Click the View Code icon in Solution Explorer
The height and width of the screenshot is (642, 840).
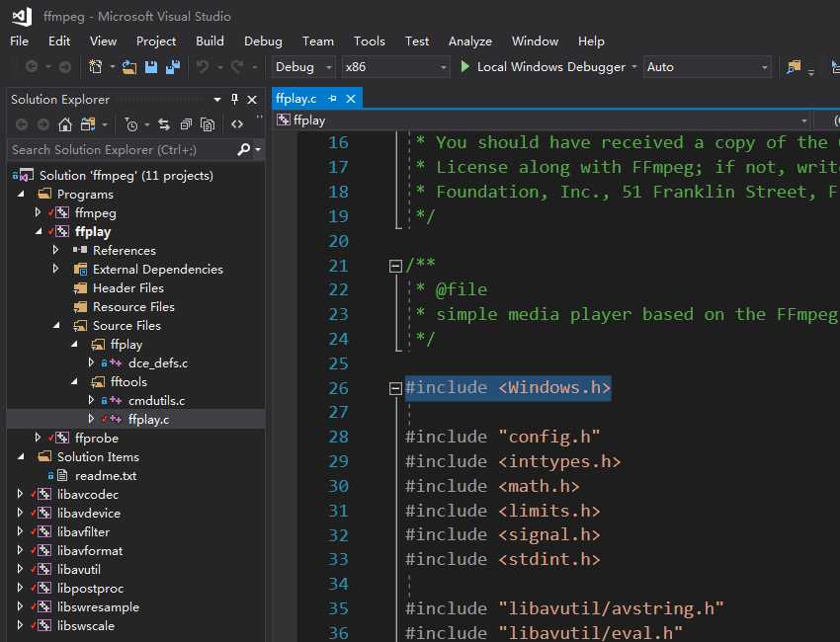pos(237,124)
